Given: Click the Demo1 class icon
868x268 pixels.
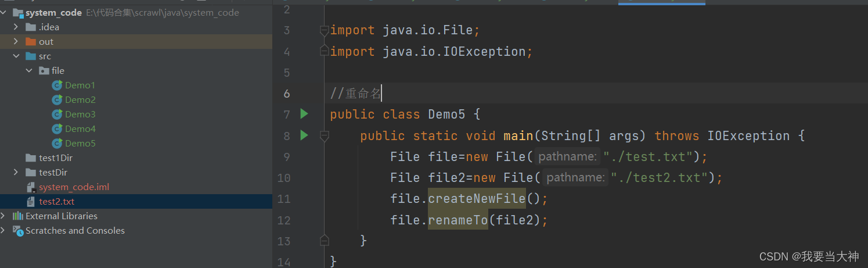Looking at the screenshot, I should 57,85.
